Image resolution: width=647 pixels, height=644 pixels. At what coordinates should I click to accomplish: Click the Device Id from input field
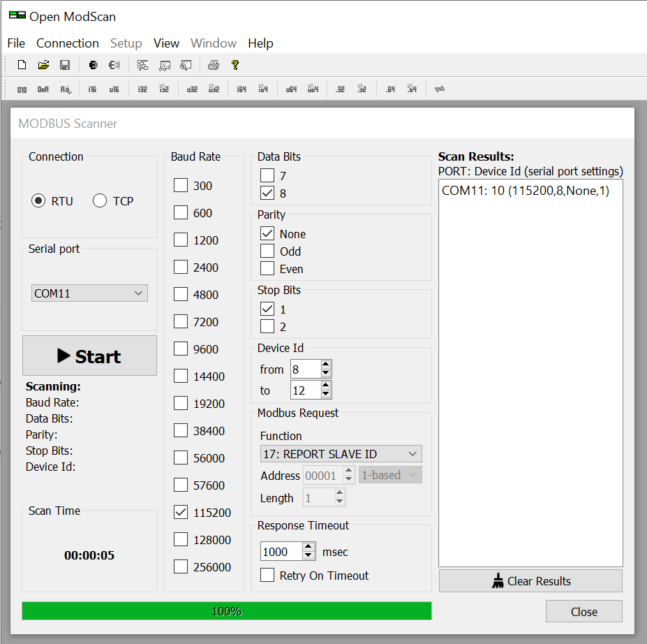click(306, 369)
